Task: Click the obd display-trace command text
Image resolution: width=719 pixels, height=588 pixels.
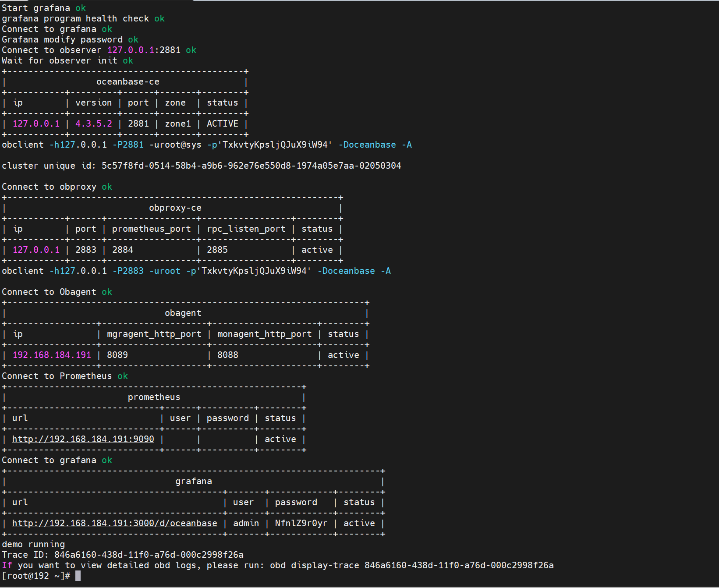Action: point(412,565)
